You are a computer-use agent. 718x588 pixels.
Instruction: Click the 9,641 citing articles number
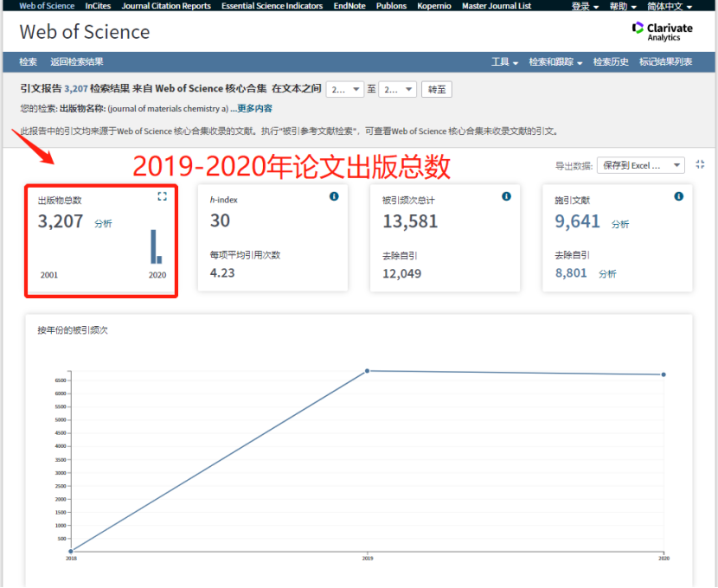[x=577, y=221]
